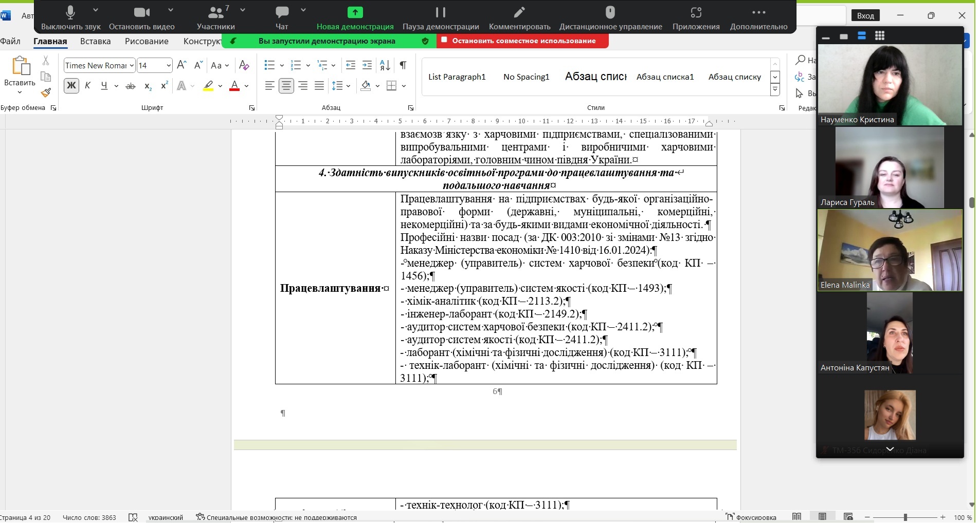Image resolution: width=980 pixels, height=523 pixels.
Task: Toggle superscript formatting
Action: (165, 86)
